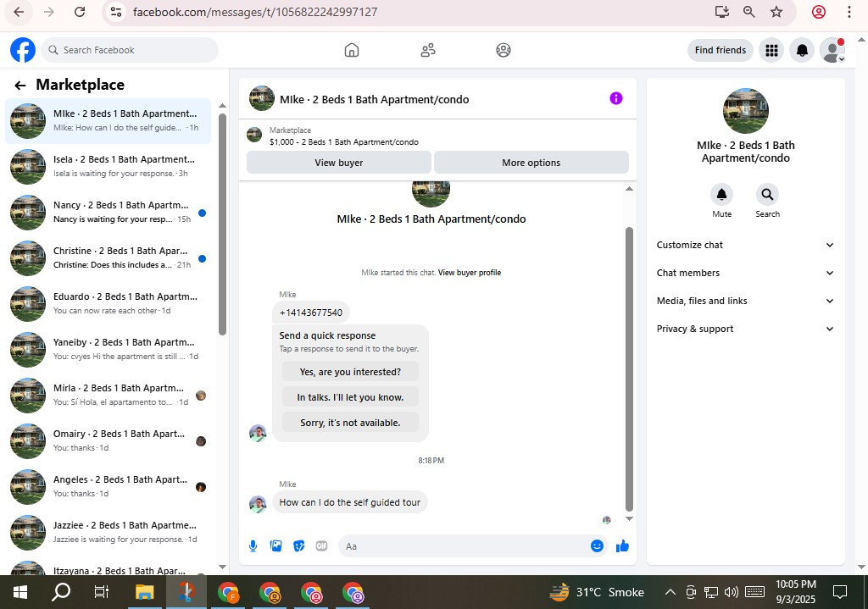Send quick response 'Sorry, it's not available.'

[x=350, y=423]
